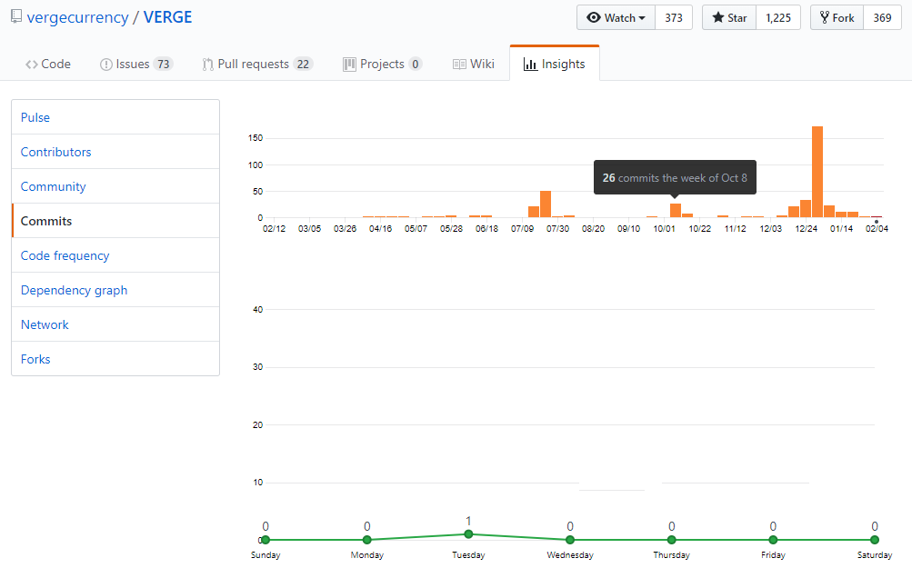
Task: Click the 0 projects counter badge
Action: (x=416, y=64)
